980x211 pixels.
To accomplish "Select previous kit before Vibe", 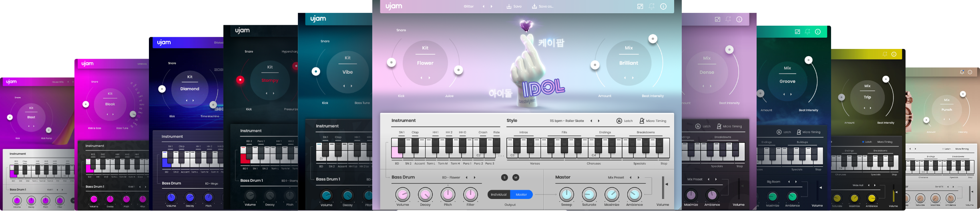I will tap(343, 86).
